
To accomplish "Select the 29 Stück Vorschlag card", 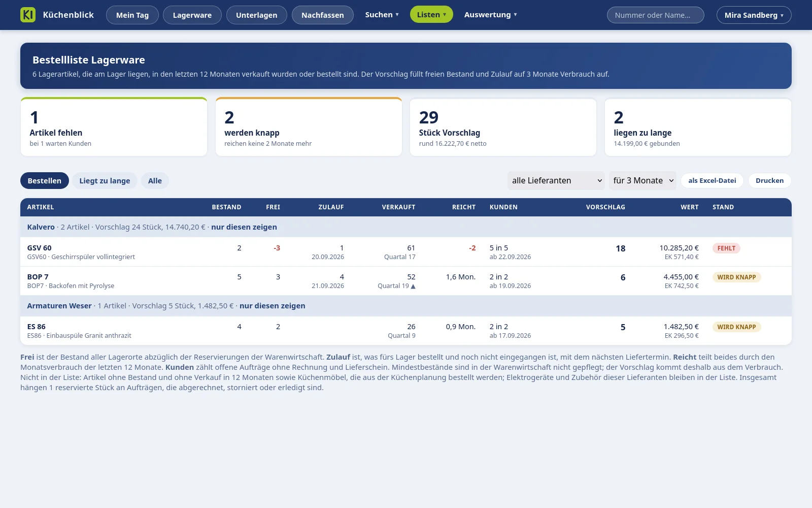I will click(x=503, y=127).
